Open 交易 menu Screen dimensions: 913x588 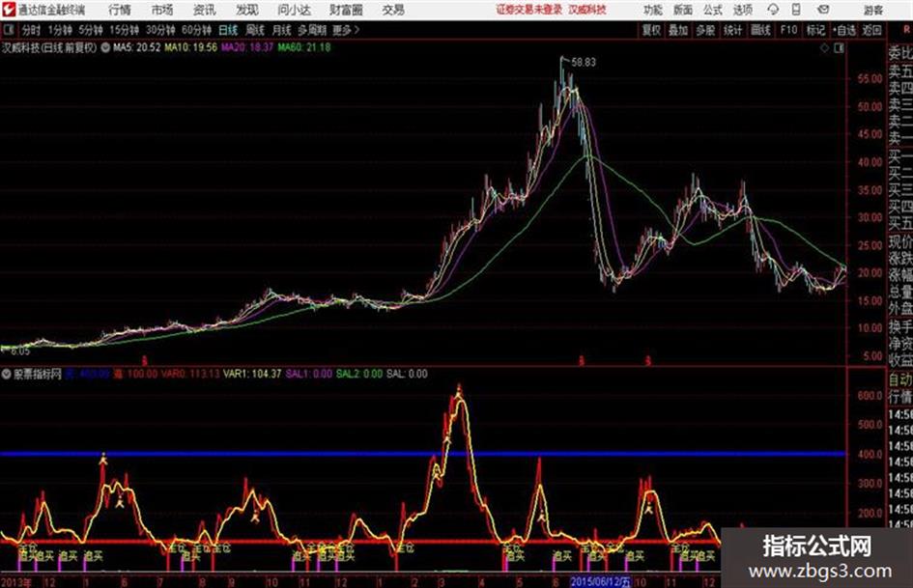(393, 10)
